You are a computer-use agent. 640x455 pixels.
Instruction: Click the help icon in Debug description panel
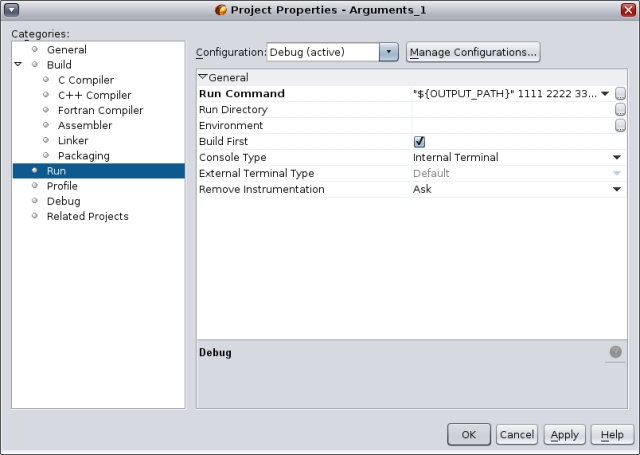click(615, 352)
